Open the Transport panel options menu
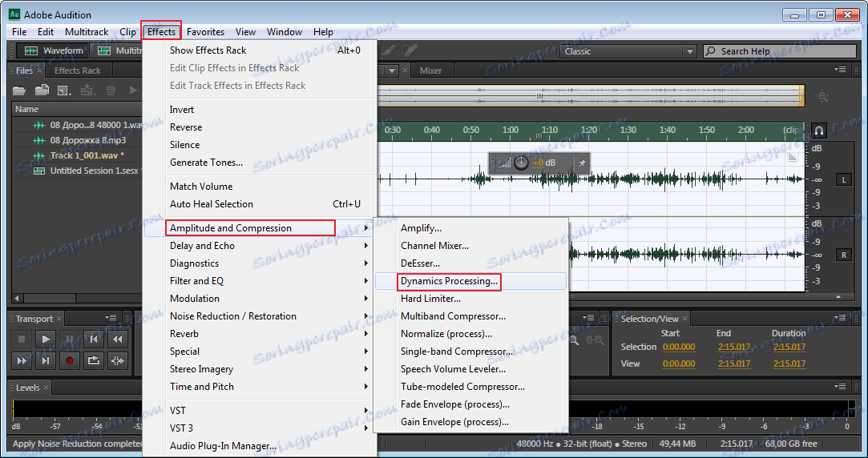Screen dimensions: 868x458 coord(111,318)
